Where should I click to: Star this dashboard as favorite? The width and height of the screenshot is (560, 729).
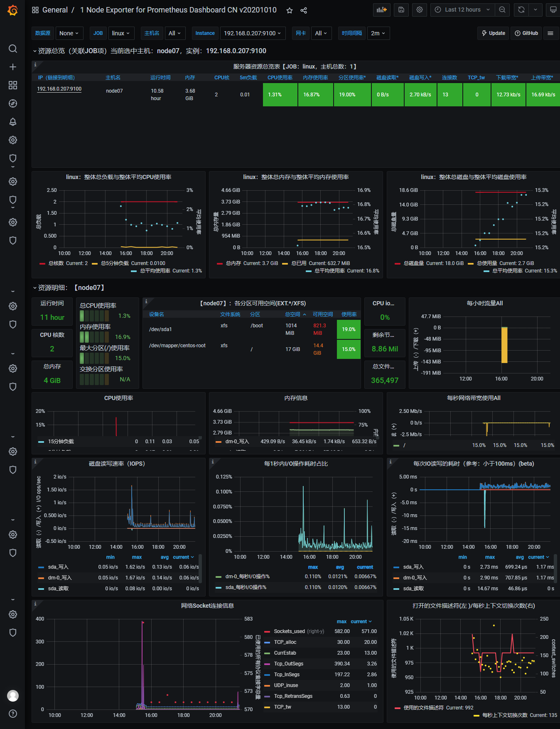[290, 10]
